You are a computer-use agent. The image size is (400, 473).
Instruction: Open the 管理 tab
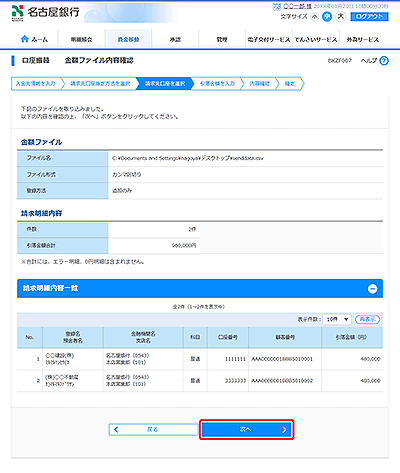tap(222, 39)
